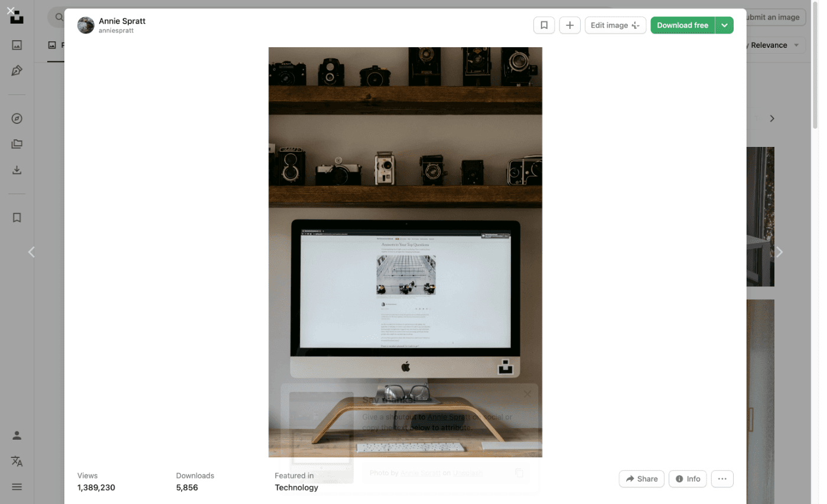This screenshot has height=504, width=827.
Task: Open the language translate sidebar icon
Action: click(17, 461)
